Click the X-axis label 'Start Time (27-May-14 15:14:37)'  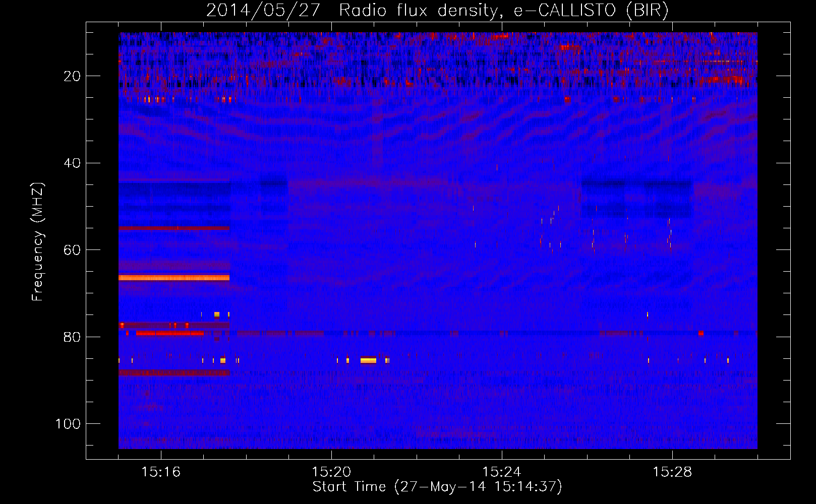click(x=437, y=487)
